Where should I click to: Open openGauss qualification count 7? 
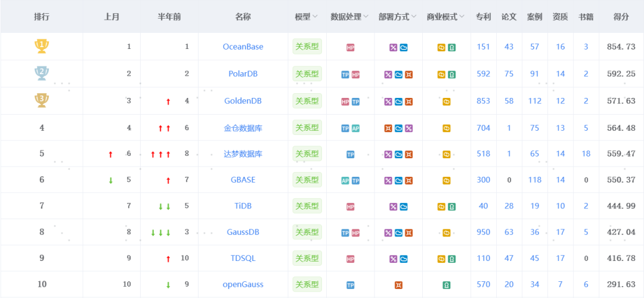coord(561,284)
